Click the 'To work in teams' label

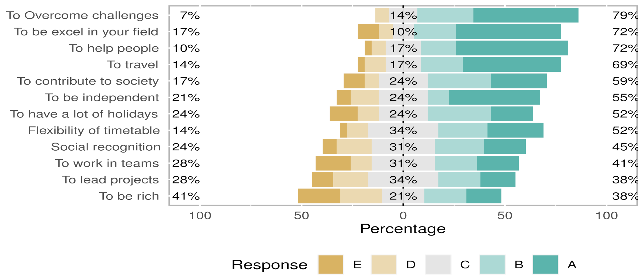(107, 163)
